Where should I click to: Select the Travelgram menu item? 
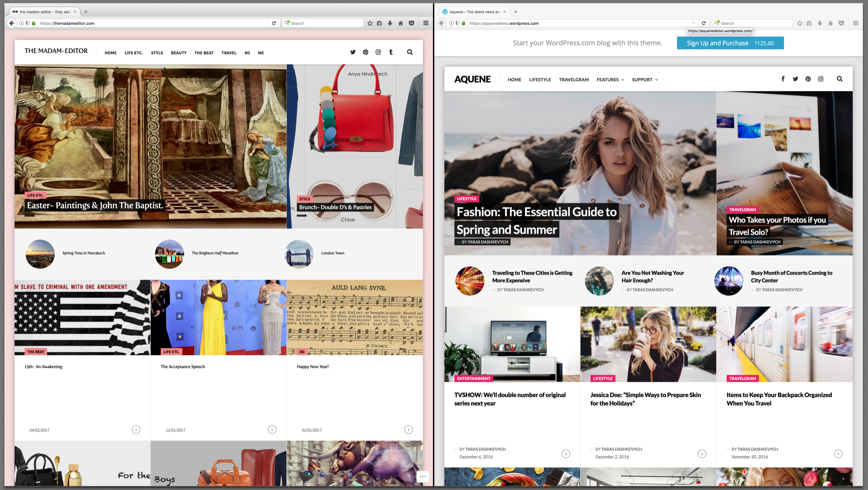(574, 79)
